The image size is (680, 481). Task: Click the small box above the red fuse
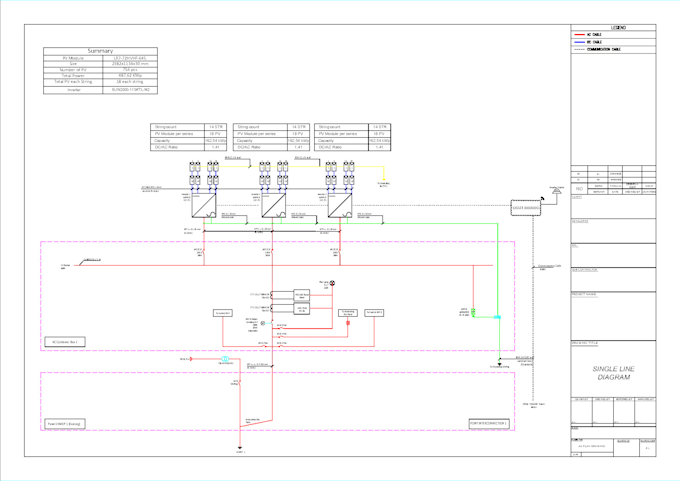pos(348,313)
